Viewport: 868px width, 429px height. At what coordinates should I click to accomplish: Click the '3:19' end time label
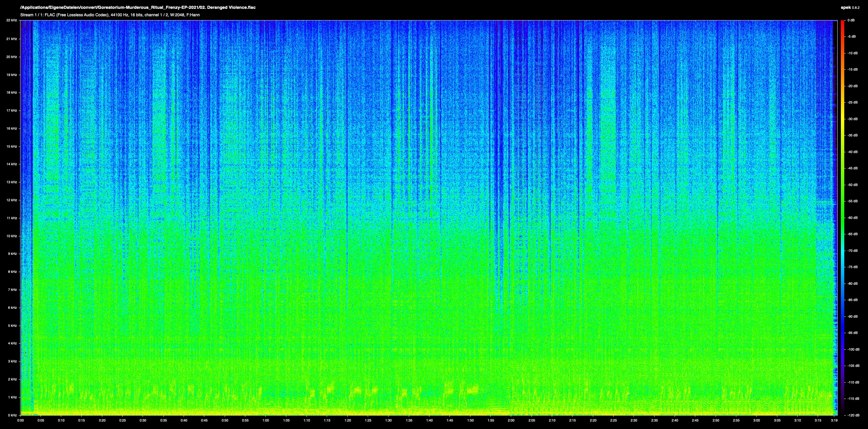click(834, 421)
